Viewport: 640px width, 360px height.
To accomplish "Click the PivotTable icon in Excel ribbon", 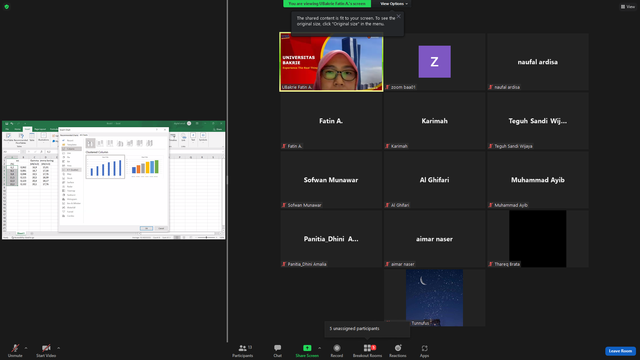I will [x=8, y=138].
